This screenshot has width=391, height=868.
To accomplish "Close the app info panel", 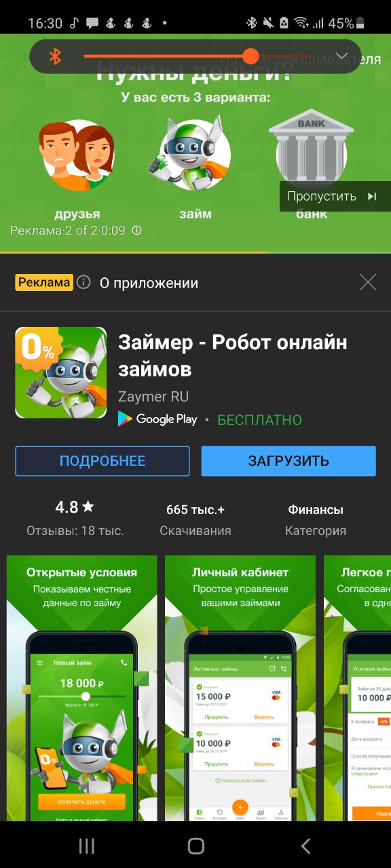I will 368,282.
